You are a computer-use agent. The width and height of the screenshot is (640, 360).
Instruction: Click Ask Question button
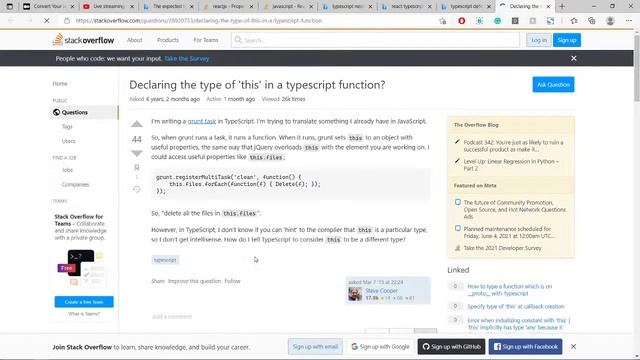553,84
